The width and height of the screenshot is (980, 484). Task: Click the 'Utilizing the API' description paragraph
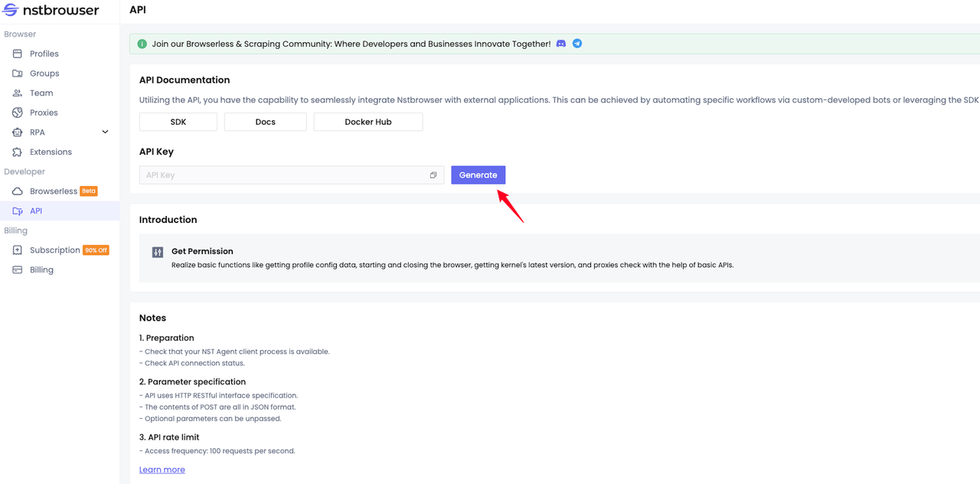(x=560, y=100)
